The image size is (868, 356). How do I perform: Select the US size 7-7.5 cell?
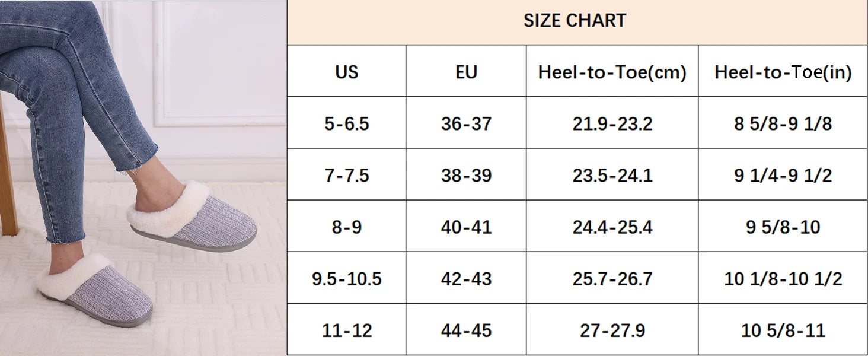tap(347, 174)
